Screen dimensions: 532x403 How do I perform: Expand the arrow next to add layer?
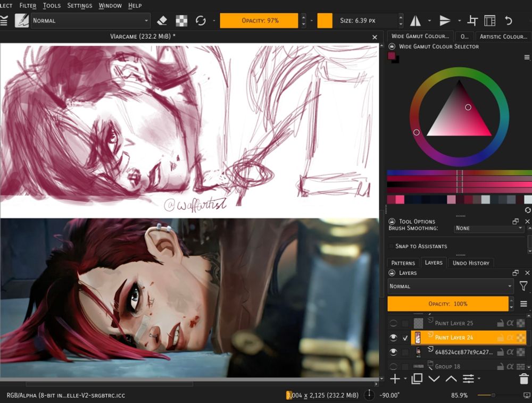[x=405, y=379]
